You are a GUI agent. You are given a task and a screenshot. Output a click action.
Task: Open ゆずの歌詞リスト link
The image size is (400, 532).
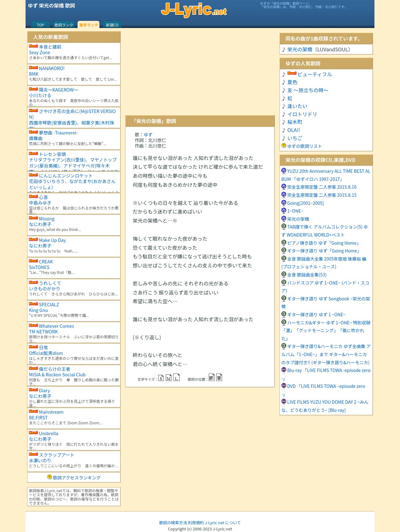click(304, 146)
